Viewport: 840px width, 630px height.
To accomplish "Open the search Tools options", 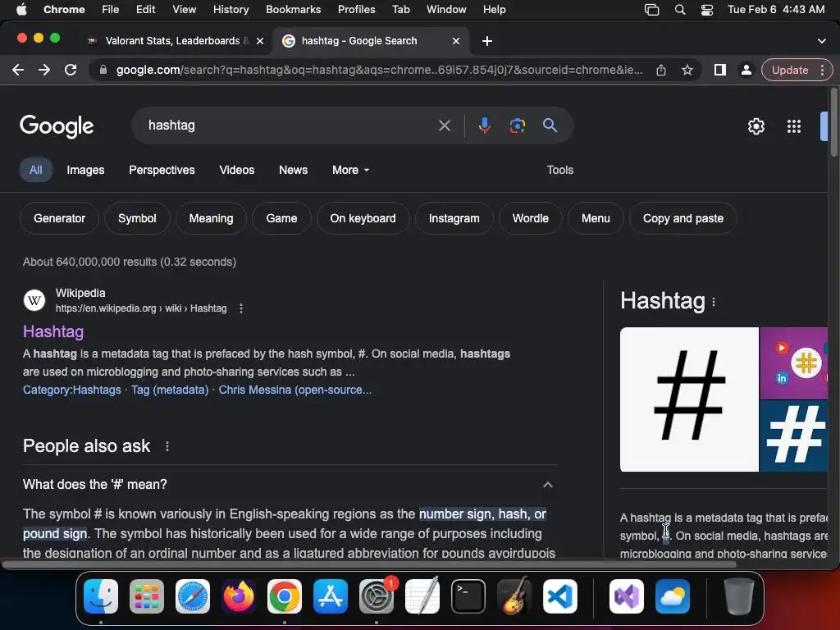I will pos(559,170).
